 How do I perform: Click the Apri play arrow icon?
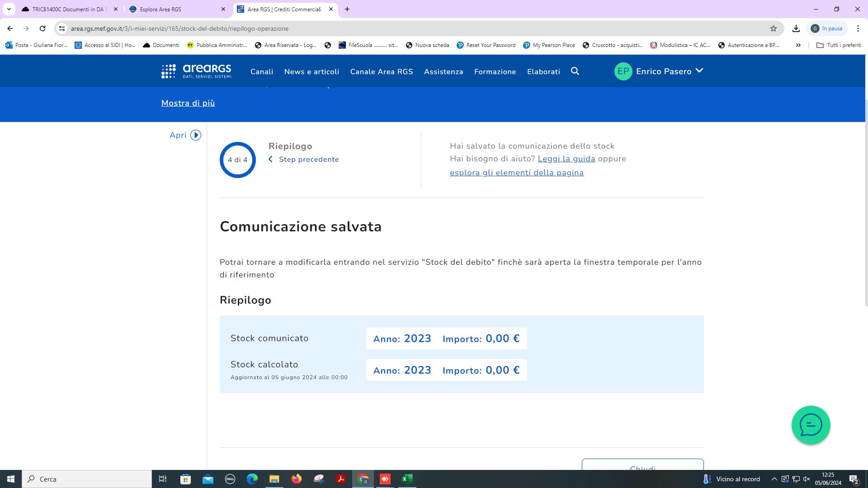(196, 135)
